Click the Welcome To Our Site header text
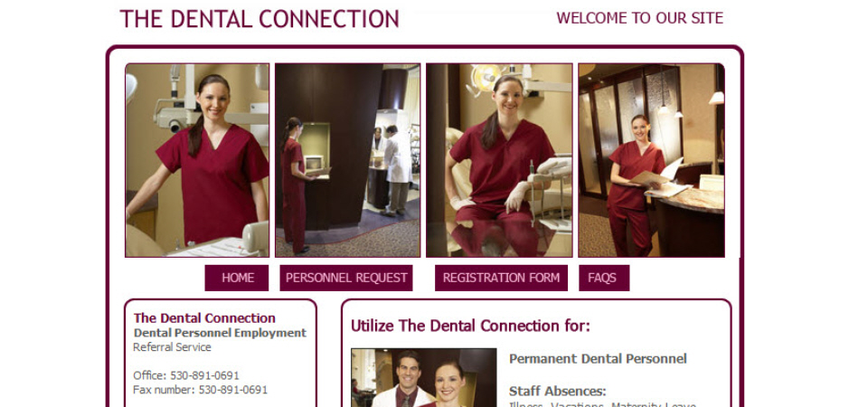Viewport: 868px width, 407px height. (639, 18)
